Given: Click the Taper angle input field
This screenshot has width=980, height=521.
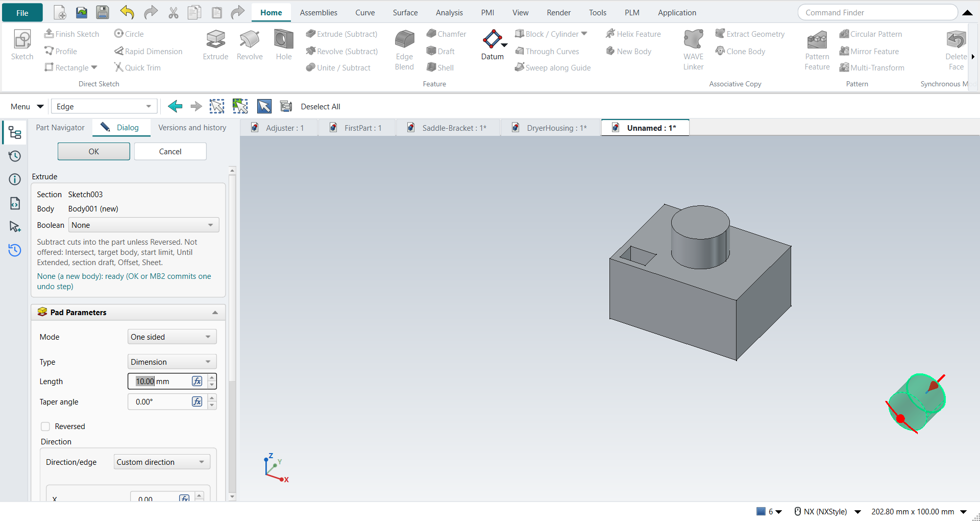Looking at the screenshot, I should click(x=159, y=401).
